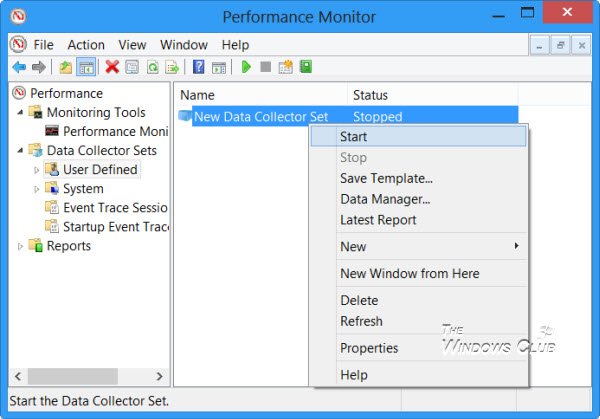Expand the System tree node
600x419 pixels.
pyautogui.click(x=37, y=189)
